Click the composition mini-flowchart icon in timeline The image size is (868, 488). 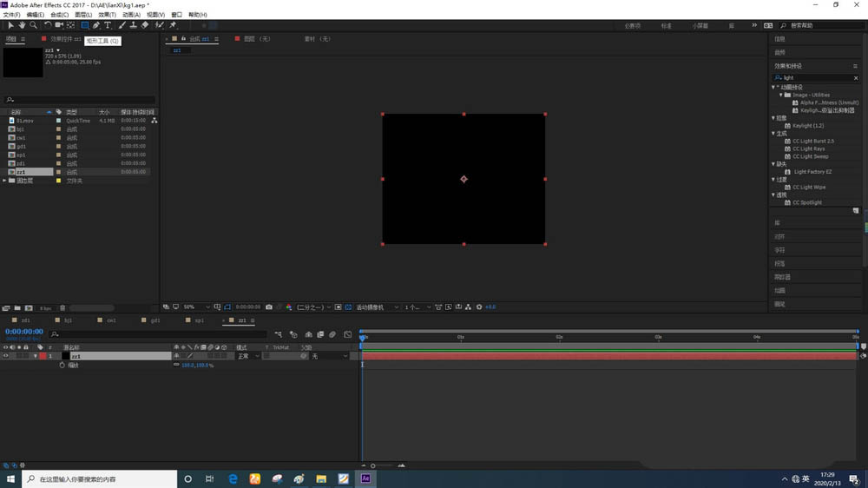pos(279,334)
